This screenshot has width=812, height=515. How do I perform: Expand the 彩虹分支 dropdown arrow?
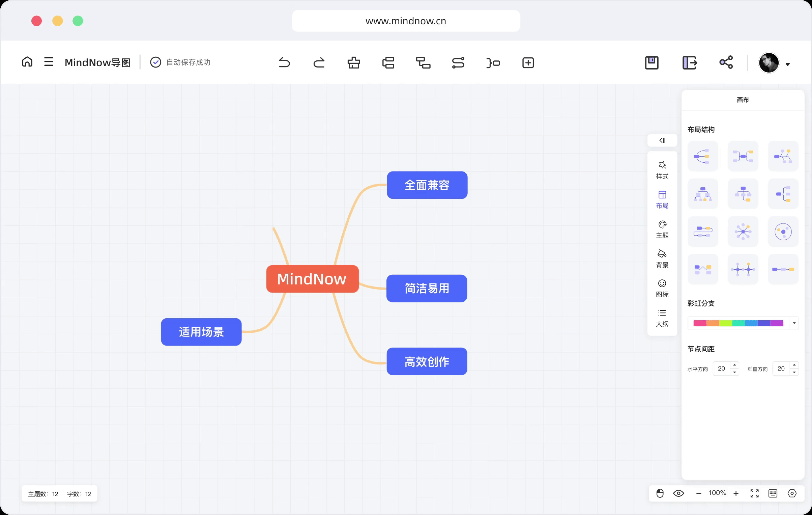tap(794, 323)
